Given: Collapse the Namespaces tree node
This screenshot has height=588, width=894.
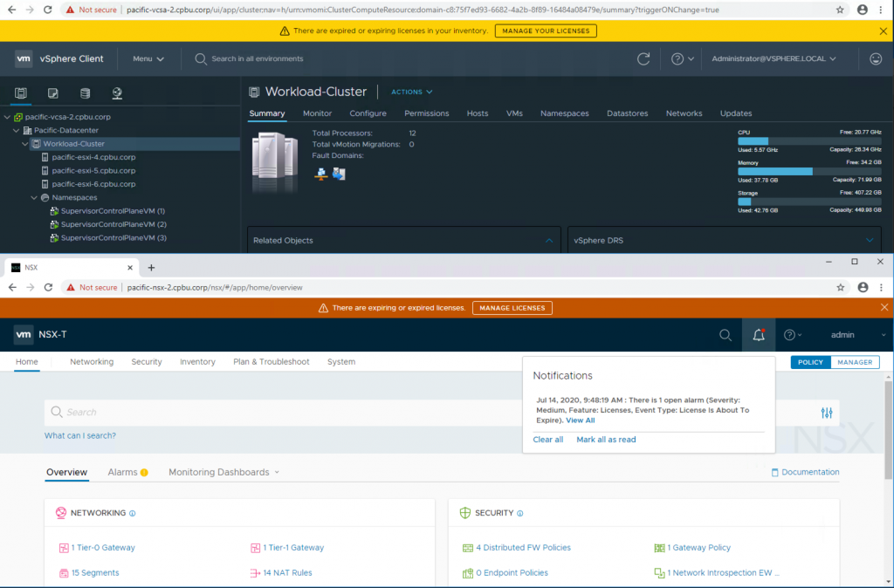Looking at the screenshot, I should pos(34,198).
